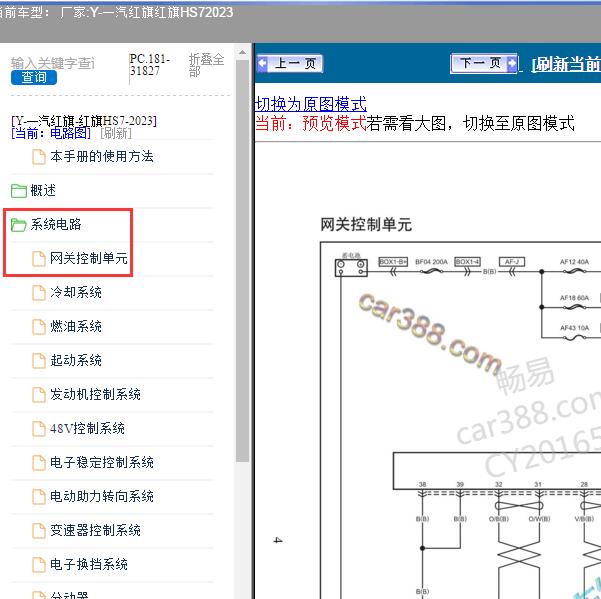Open 本手册的使用方法 page
Image resolution: width=601 pixels, height=599 pixels.
point(102,156)
